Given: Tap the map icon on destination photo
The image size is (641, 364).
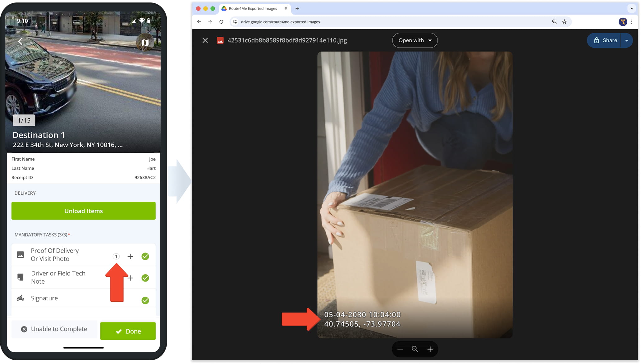Looking at the screenshot, I should (145, 43).
